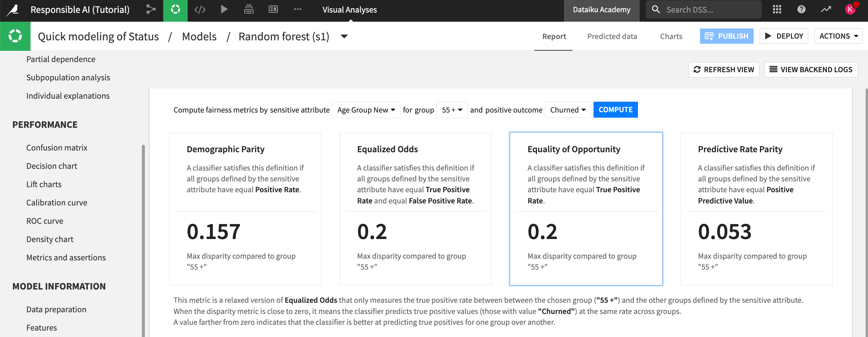Open the apps grid icon
This screenshot has height=337, width=868.
(776, 9)
